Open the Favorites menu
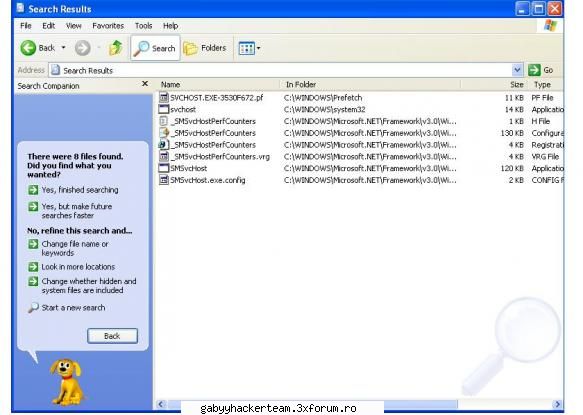Image resolution: width=583 pixels, height=415 pixels. click(x=108, y=26)
